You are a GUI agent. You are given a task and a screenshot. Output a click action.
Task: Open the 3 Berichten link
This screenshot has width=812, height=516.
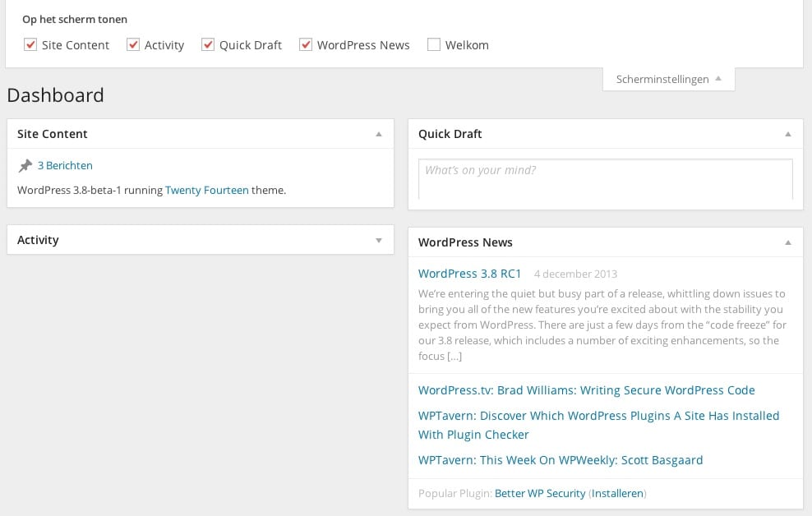[x=65, y=166]
